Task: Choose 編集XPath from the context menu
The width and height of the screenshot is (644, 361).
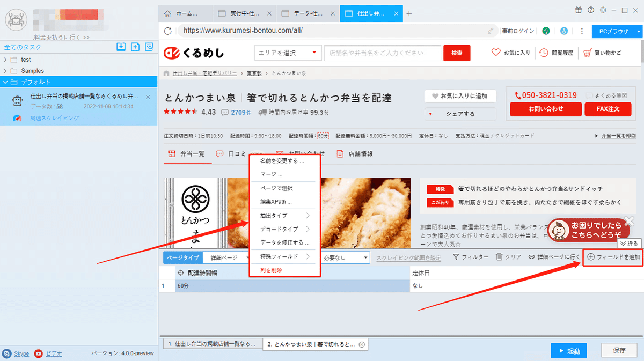Action: (x=276, y=202)
